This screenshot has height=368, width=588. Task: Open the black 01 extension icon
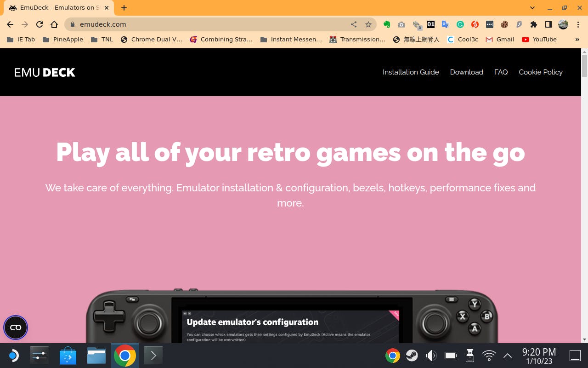[431, 24]
